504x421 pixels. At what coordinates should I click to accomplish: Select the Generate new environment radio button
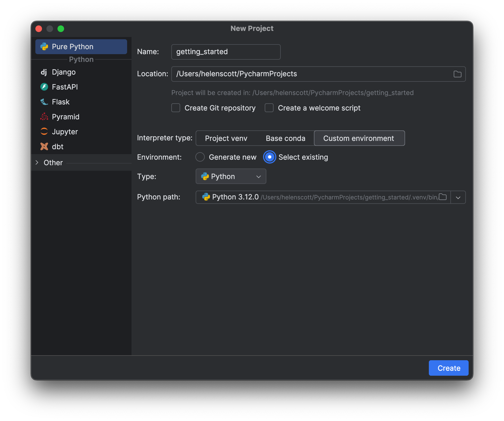200,157
